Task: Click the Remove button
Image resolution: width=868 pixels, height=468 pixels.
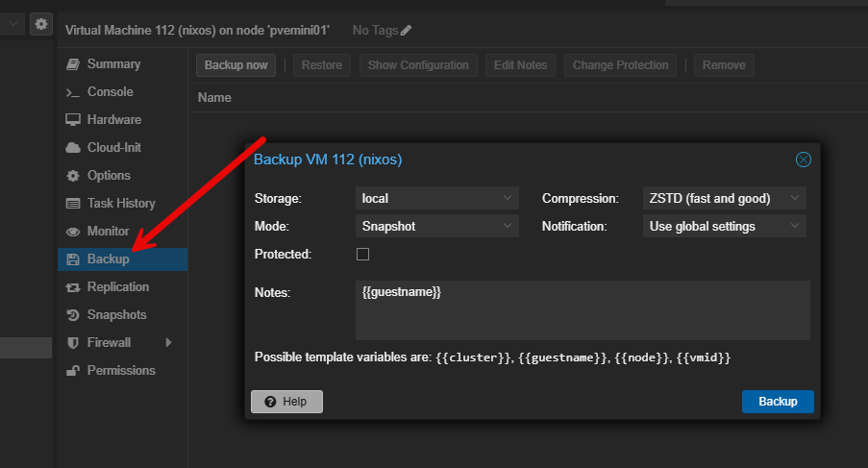Action: click(724, 65)
